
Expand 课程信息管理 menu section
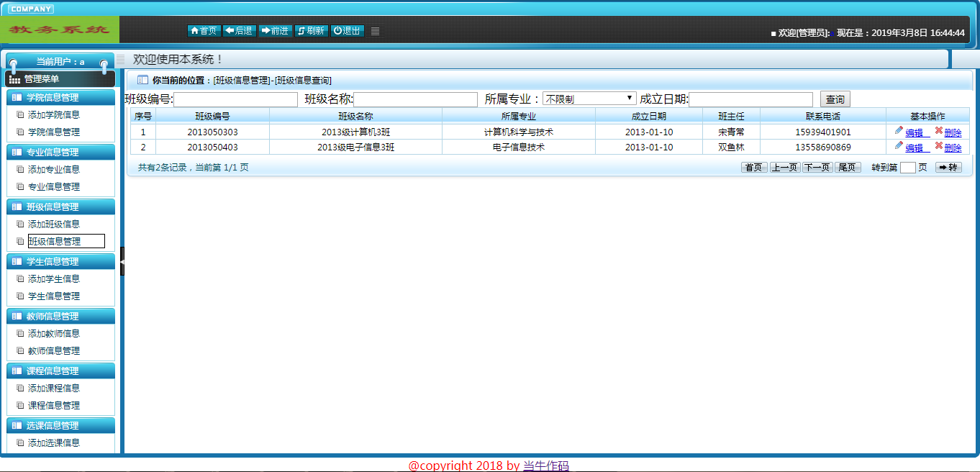click(x=60, y=371)
